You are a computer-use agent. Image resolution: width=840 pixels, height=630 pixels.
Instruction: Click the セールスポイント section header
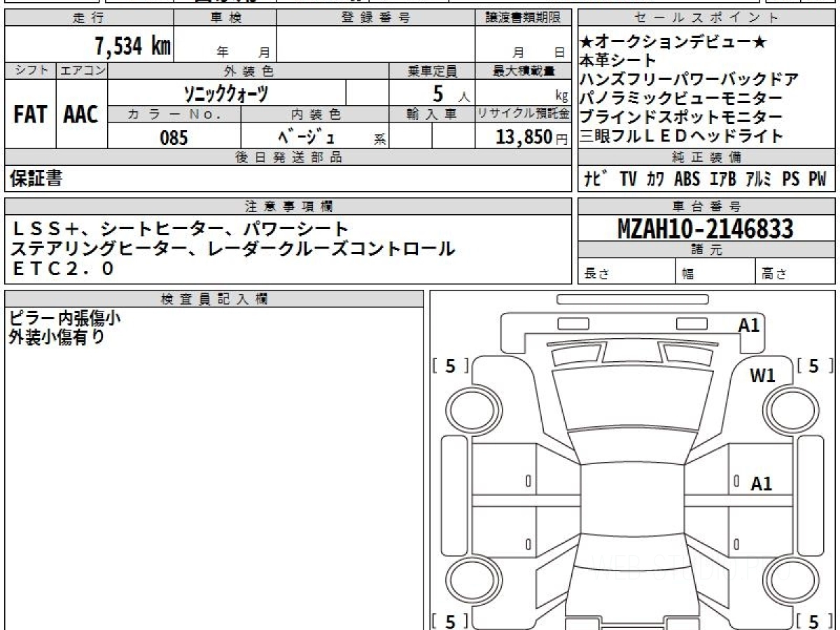706,18
